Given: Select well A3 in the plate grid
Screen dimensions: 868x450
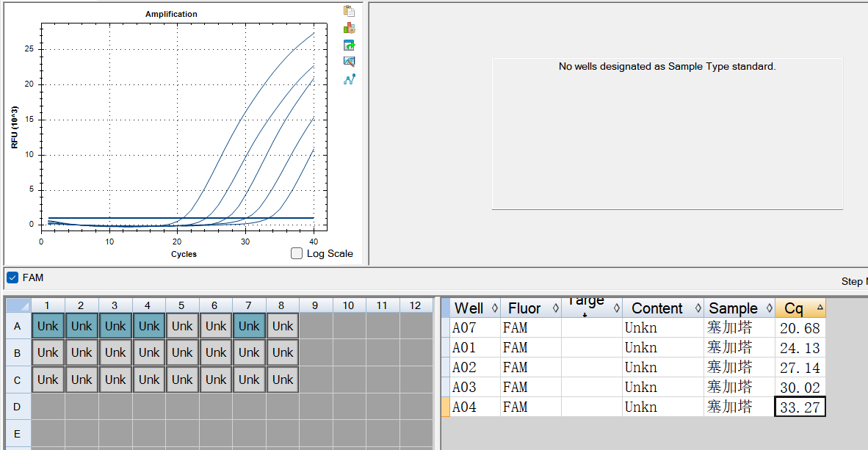Looking at the screenshot, I should [115, 326].
